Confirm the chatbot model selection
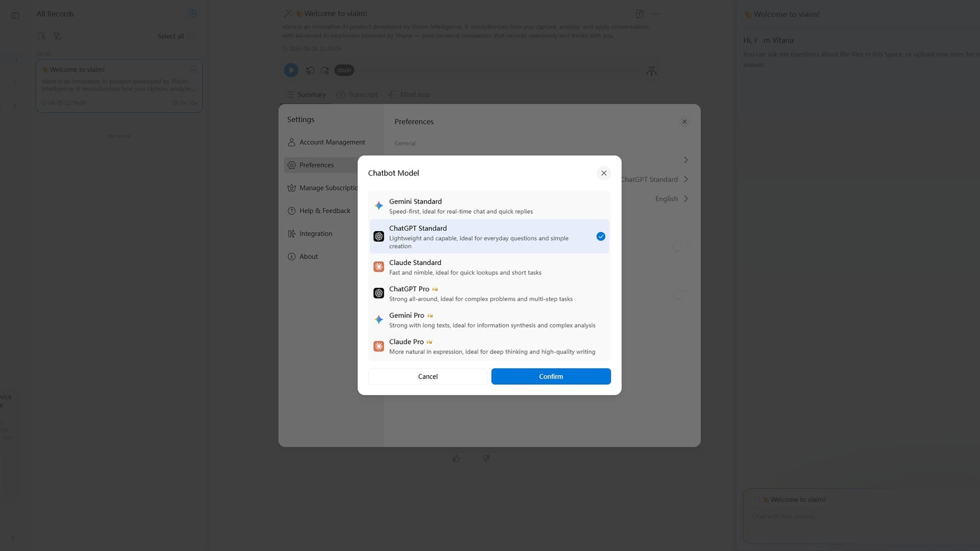This screenshot has width=980, height=551. click(x=551, y=377)
